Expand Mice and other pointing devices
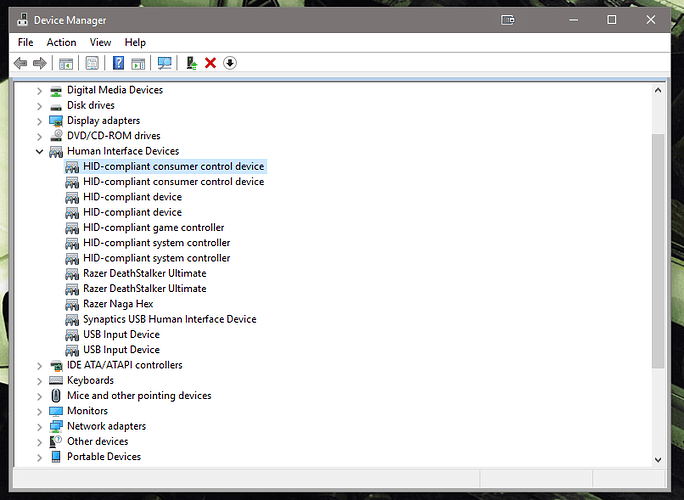This screenshot has height=500, width=684. 40,395
